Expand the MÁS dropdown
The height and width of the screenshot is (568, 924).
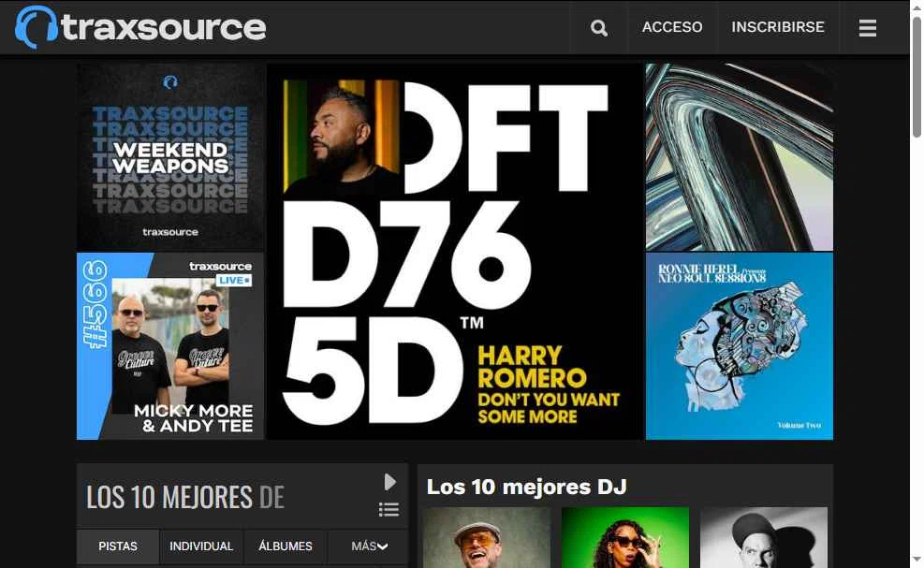369,546
